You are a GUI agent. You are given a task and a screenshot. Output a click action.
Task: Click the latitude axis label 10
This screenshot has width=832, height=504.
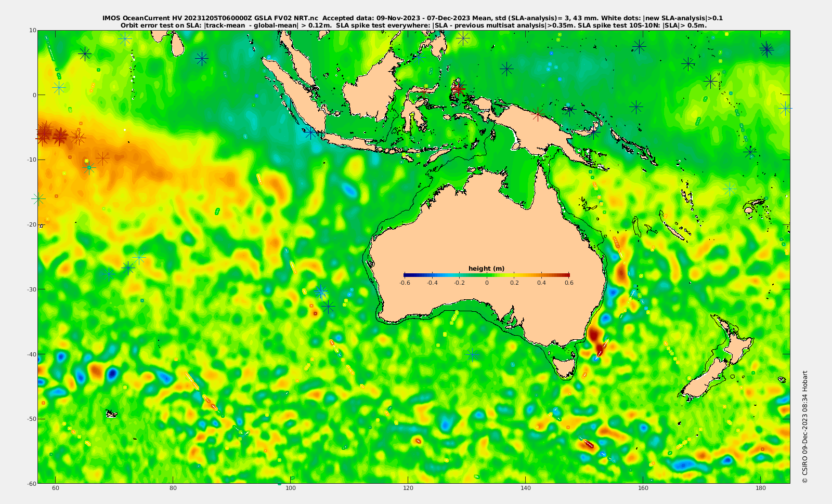[32, 30]
